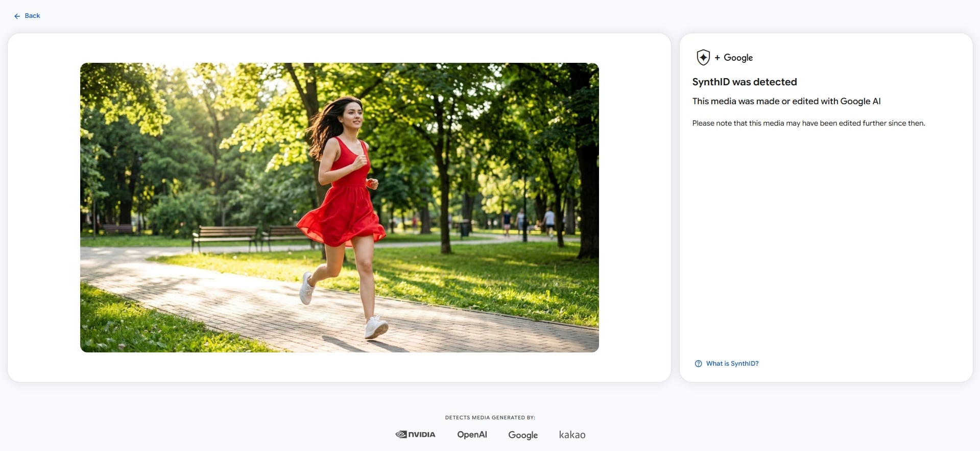The image size is (980, 451).
Task: Click the SynthID shield icon
Action: click(703, 57)
